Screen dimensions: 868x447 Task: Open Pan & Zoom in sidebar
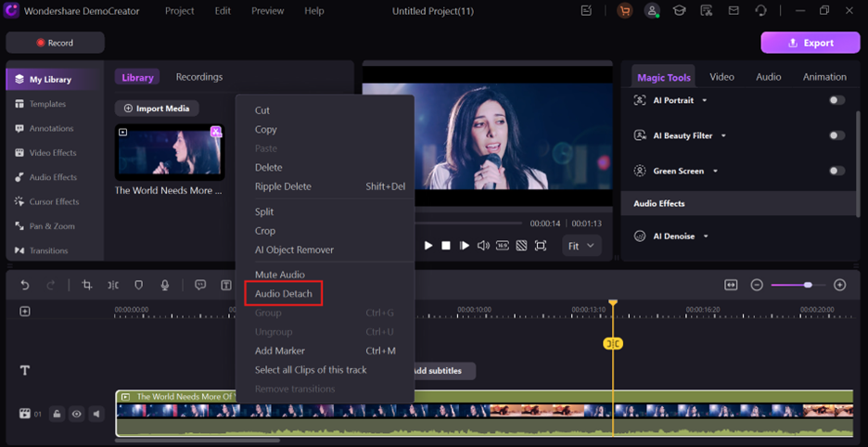[x=52, y=226]
